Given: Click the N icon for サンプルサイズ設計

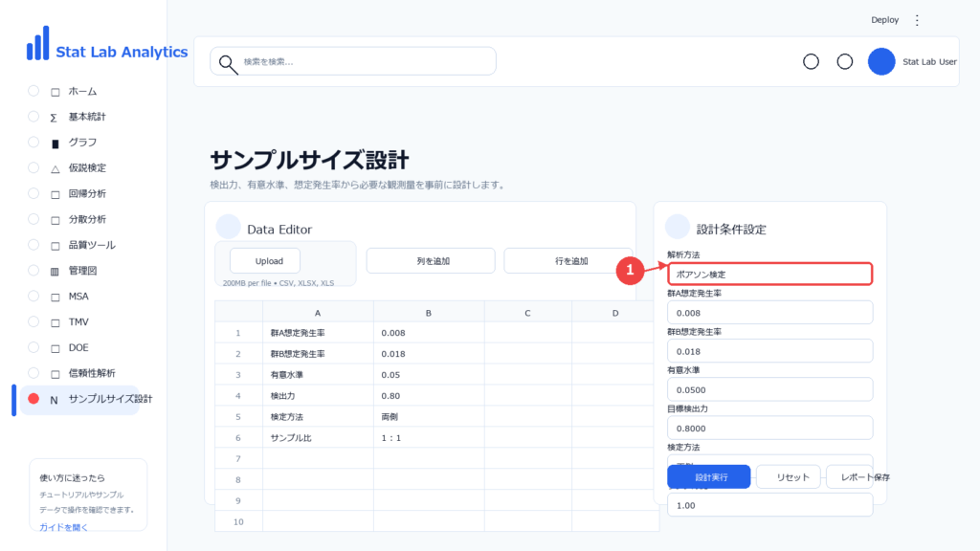Looking at the screenshot, I should tap(54, 400).
